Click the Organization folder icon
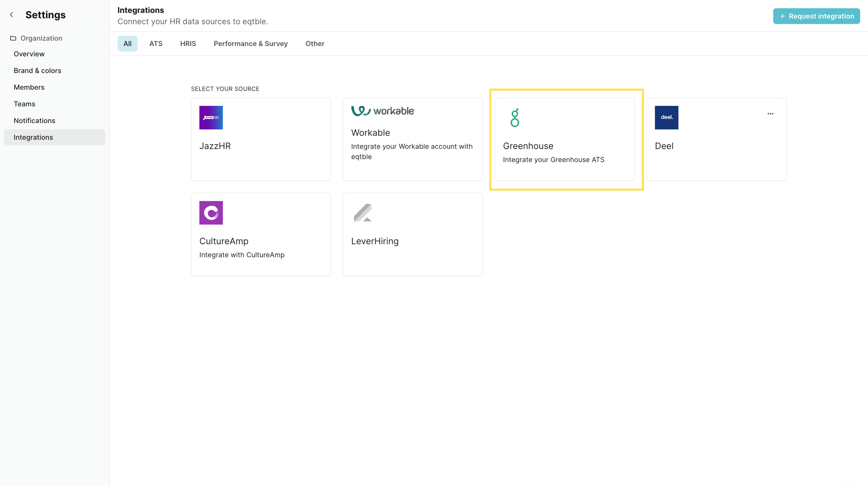Screen dimensions: 868x485 (13, 38)
